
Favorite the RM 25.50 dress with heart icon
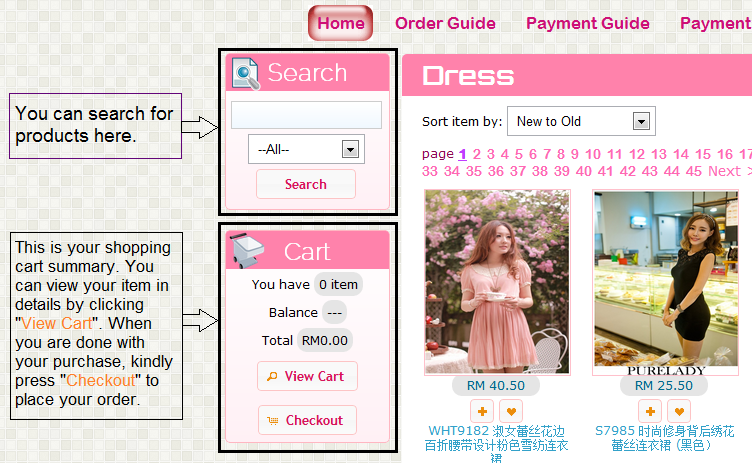(x=679, y=411)
